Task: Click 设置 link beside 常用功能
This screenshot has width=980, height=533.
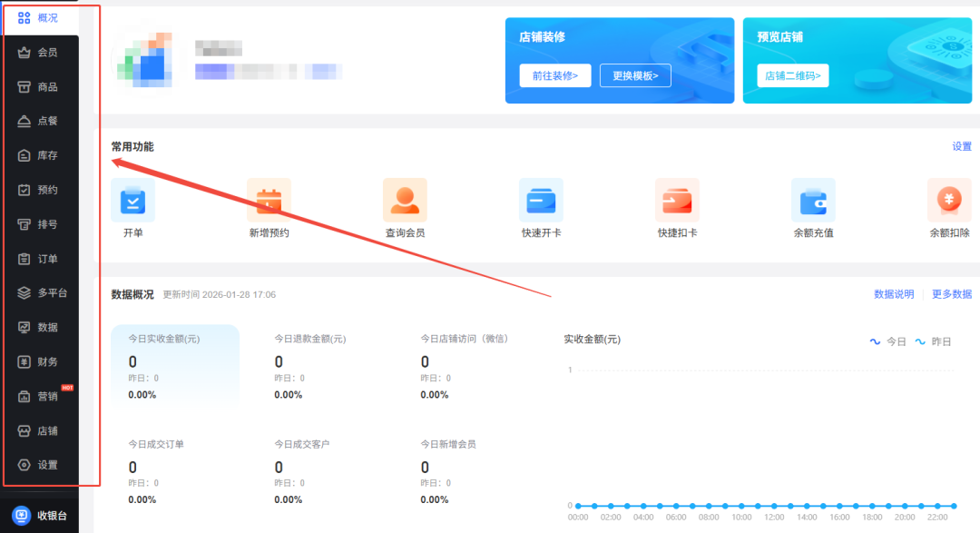Action: click(961, 146)
